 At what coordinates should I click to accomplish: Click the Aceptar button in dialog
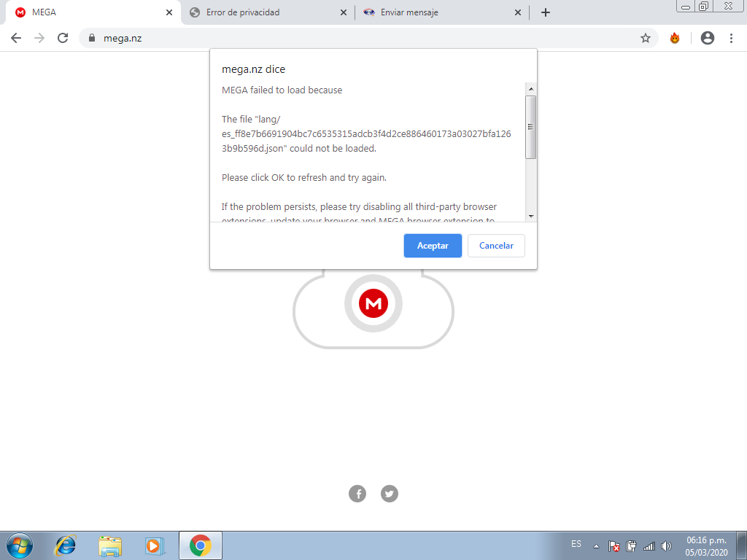(x=433, y=246)
